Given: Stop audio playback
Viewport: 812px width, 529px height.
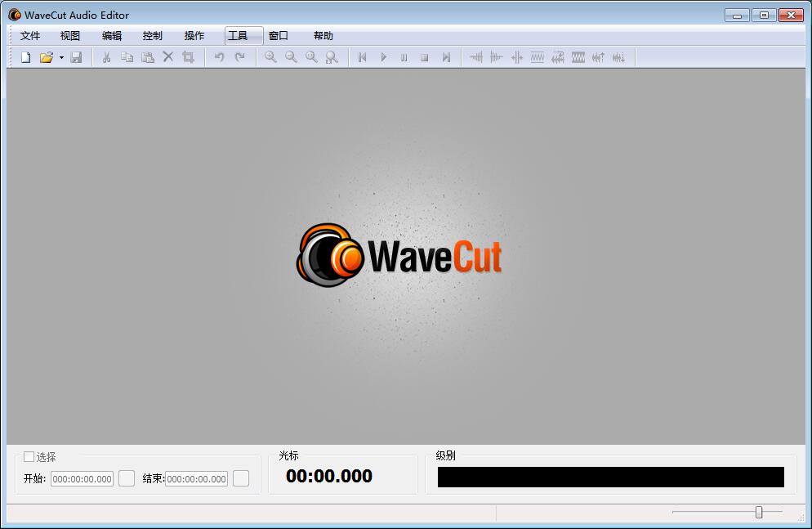Looking at the screenshot, I should (425, 57).
